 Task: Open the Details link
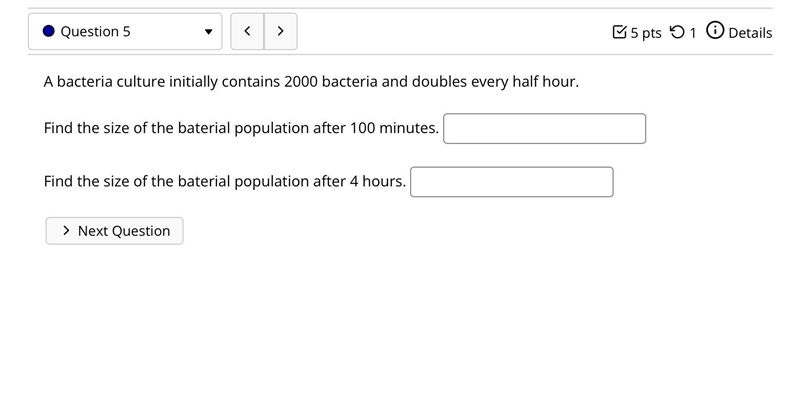750,33
